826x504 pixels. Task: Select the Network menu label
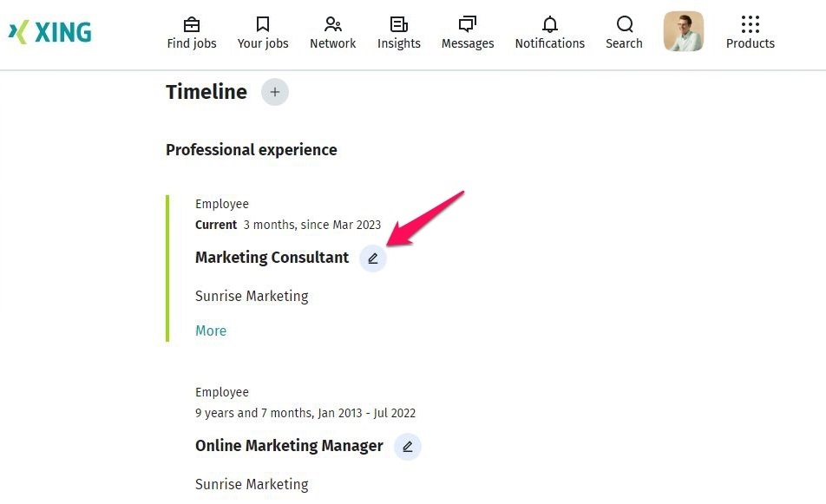[x=332, y=43]
